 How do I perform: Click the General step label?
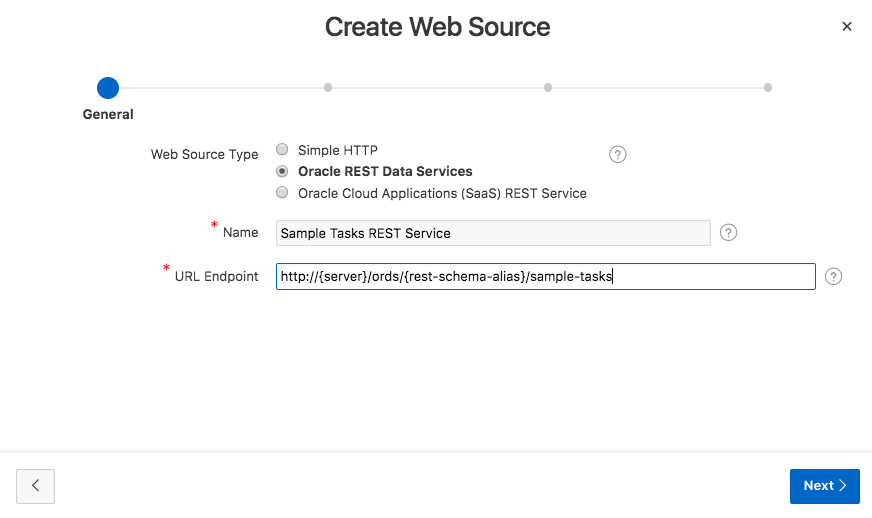tap(108, 114)
